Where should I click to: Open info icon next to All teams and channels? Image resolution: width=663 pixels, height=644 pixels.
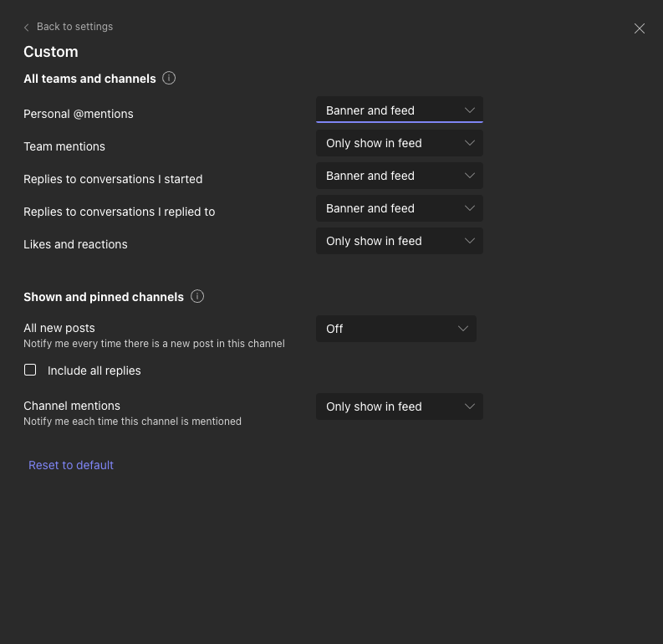169,79
